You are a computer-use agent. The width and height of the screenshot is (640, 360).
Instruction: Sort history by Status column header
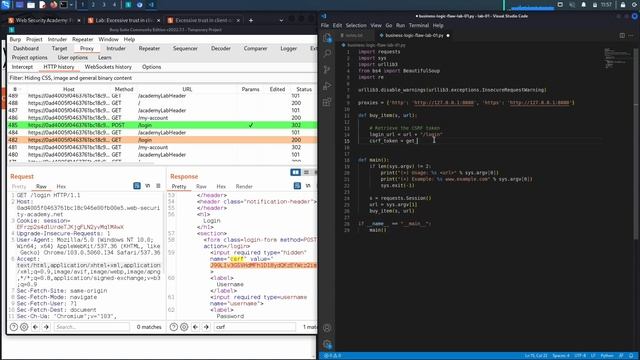coord(304,89)
